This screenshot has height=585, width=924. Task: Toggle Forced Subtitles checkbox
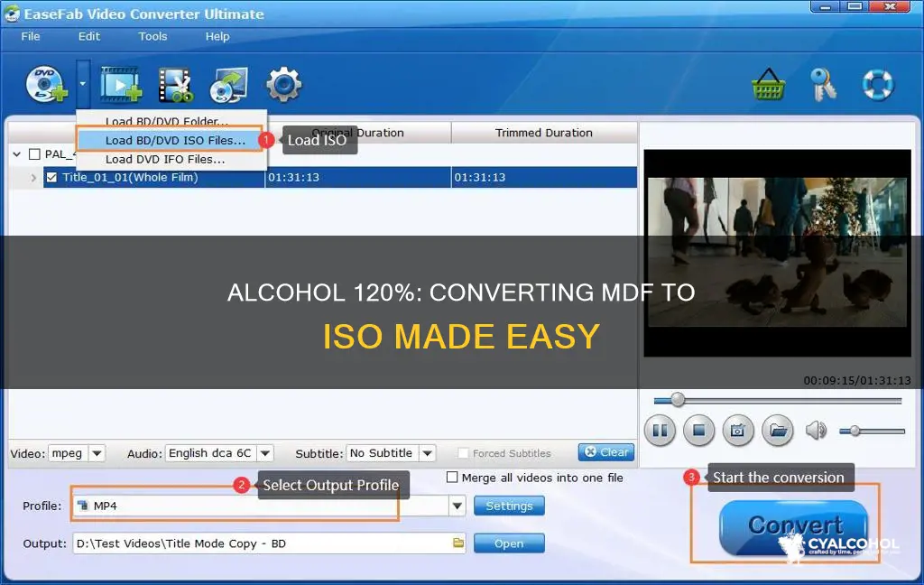(463, 453)
